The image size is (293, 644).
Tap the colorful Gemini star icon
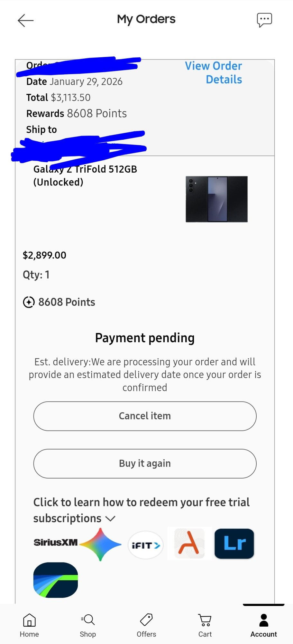100,545
